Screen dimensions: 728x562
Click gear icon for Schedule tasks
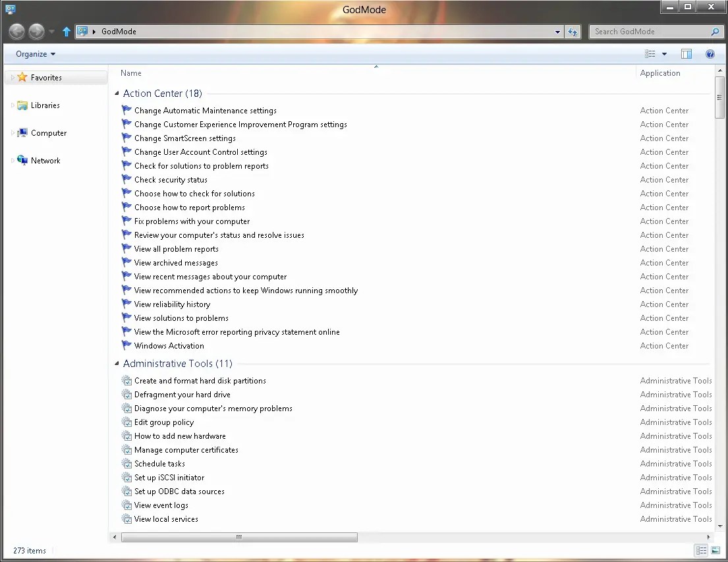tap(126, 464)
